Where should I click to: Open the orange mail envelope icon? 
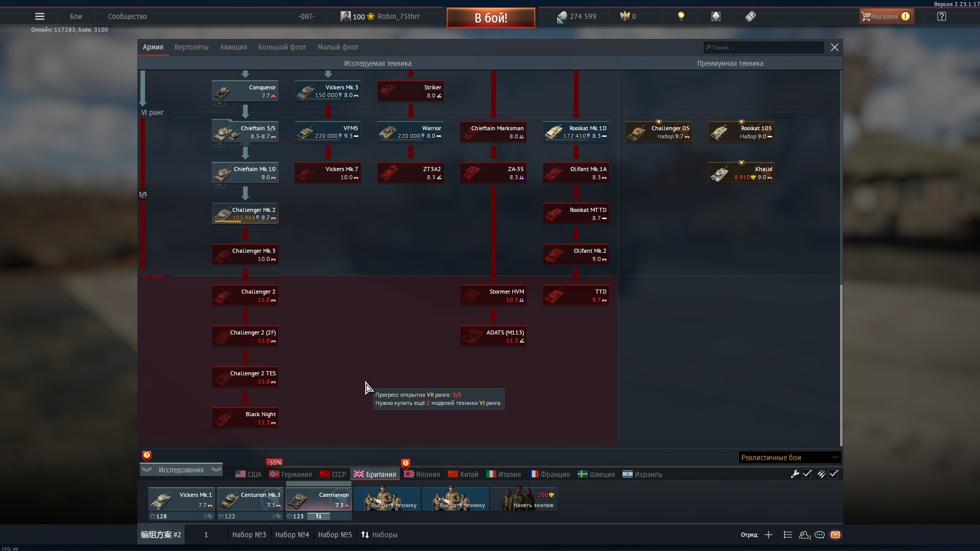[x=835, y=535]
